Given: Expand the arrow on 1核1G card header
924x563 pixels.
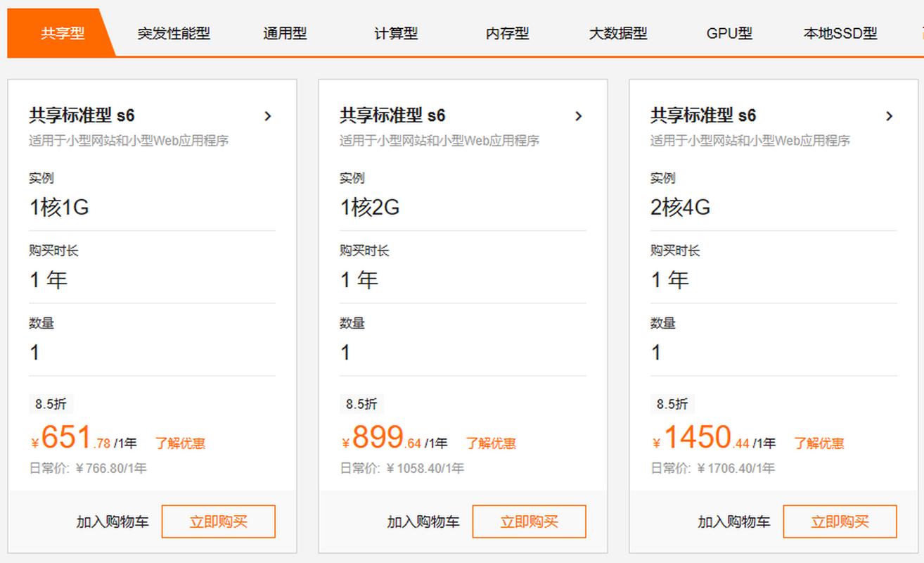Looking at the screenshot, I should coord(267,116).
